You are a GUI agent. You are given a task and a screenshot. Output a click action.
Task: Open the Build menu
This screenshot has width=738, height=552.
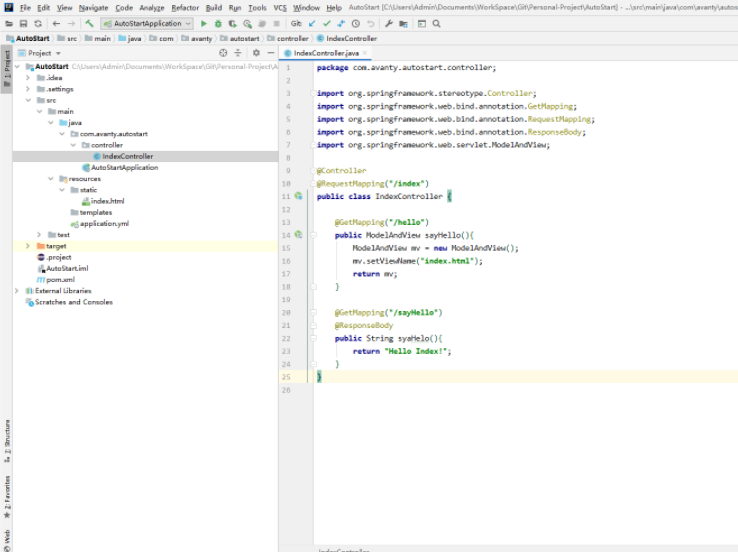[x=214, y=8]
